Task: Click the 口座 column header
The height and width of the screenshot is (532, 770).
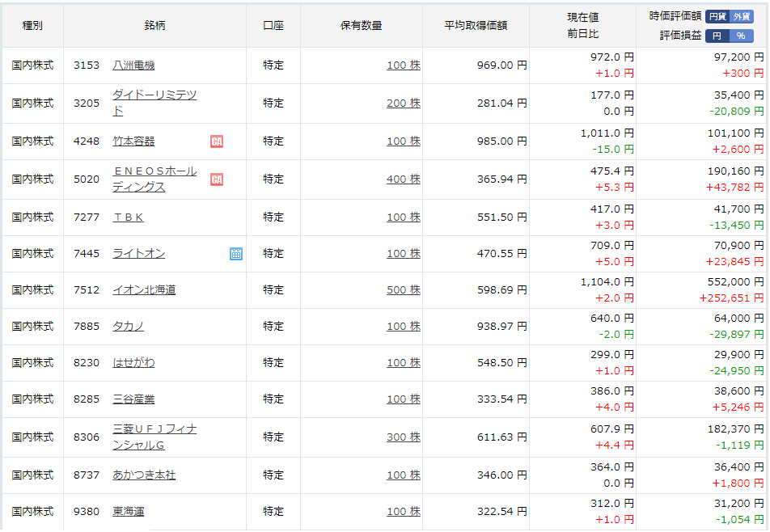Action: (x=273, y=26)
